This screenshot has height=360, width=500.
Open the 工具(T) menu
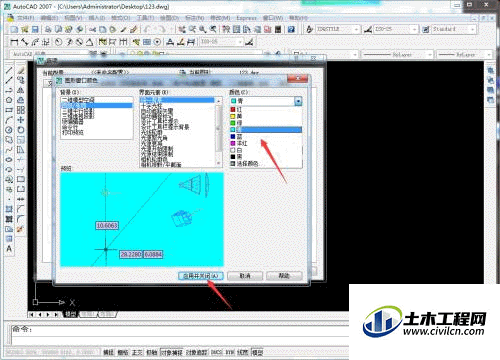coord(145,18)
